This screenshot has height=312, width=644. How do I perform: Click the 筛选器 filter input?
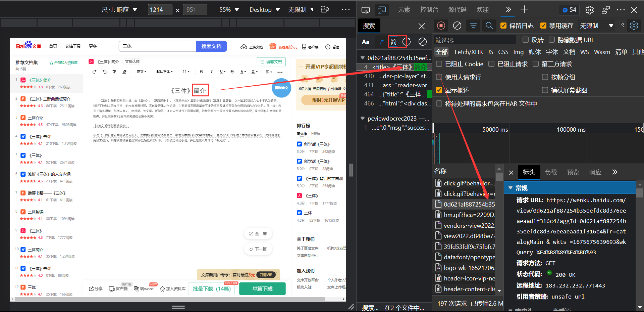[x=475, y=40]
